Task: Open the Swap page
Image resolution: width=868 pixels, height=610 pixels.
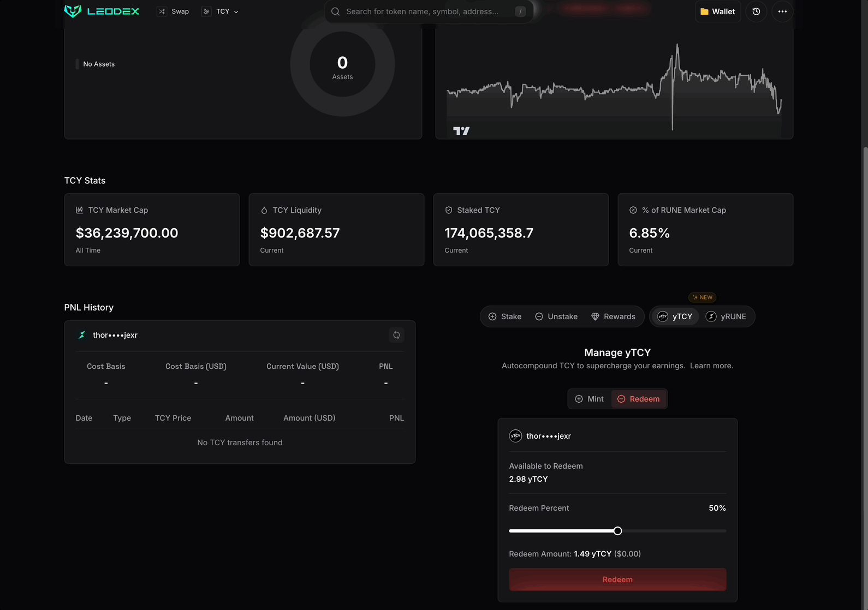Action: click(x=173, y=11)
